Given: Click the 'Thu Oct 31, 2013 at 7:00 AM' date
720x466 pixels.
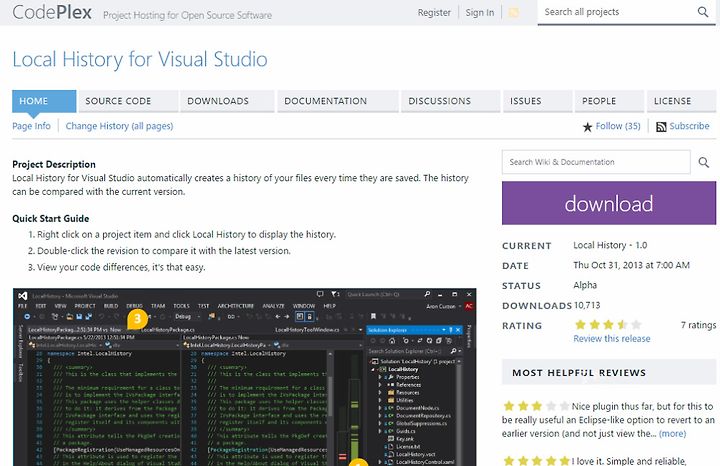Looking at the screenshot, I should pyautogui.click(x=631, y=265).
